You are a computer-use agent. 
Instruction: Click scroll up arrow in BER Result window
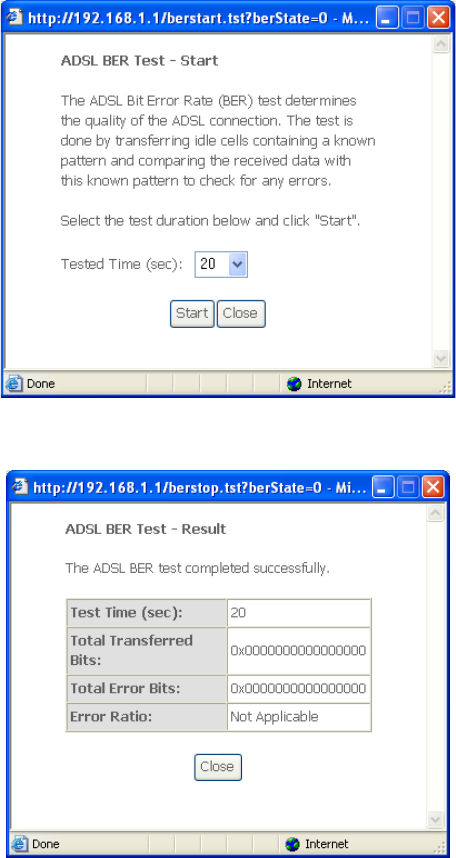[436, 513]
